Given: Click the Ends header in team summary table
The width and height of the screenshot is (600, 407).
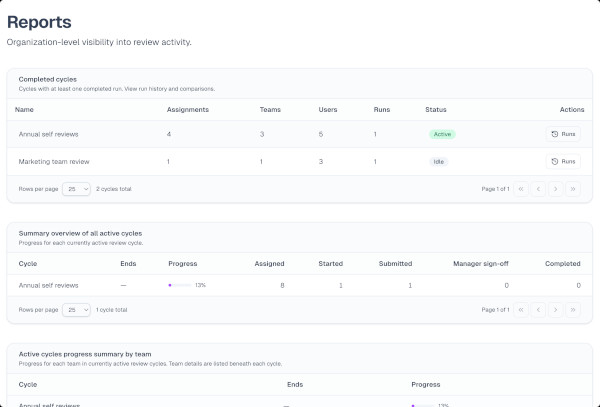Looking at the screenshot, I should click(x=295, y=384).
